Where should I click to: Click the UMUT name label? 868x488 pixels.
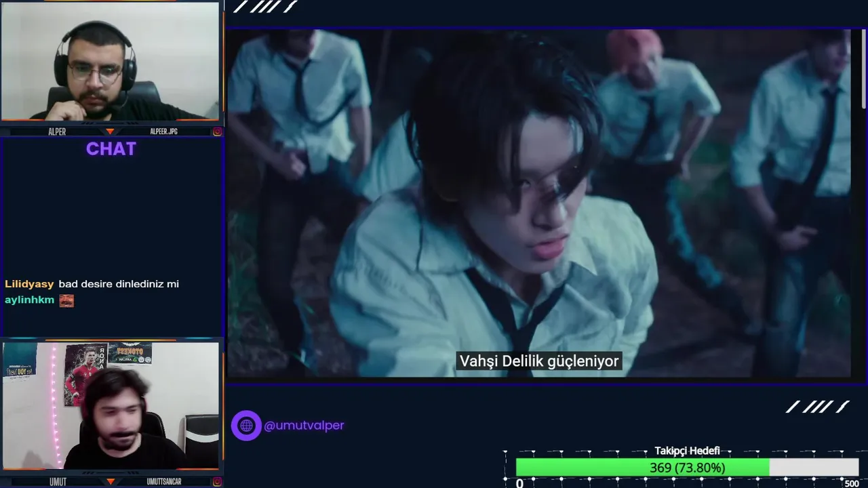(58, 482)
